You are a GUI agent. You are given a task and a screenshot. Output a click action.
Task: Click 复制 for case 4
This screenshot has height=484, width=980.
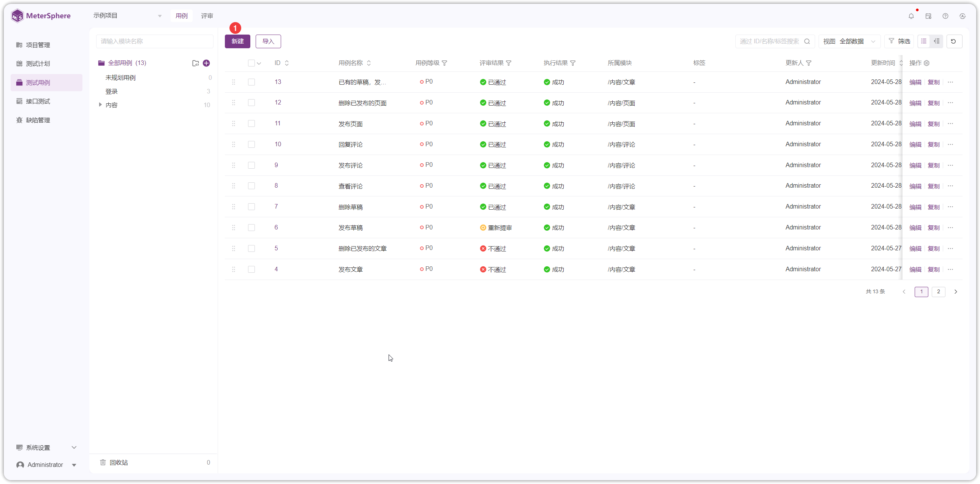coord(934,269)
